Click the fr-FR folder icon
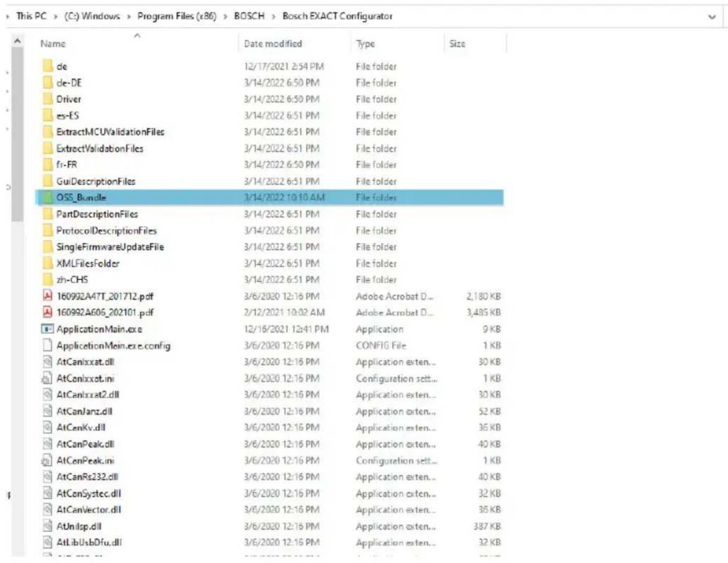The height and width of the screenshot is (563, 728). coord(48,165)
